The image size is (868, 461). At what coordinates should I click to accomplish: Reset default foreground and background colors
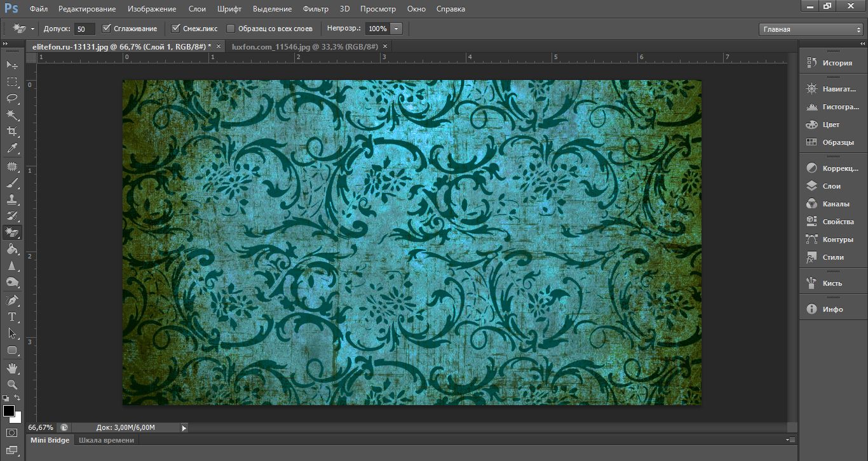(x=6, y=398)
